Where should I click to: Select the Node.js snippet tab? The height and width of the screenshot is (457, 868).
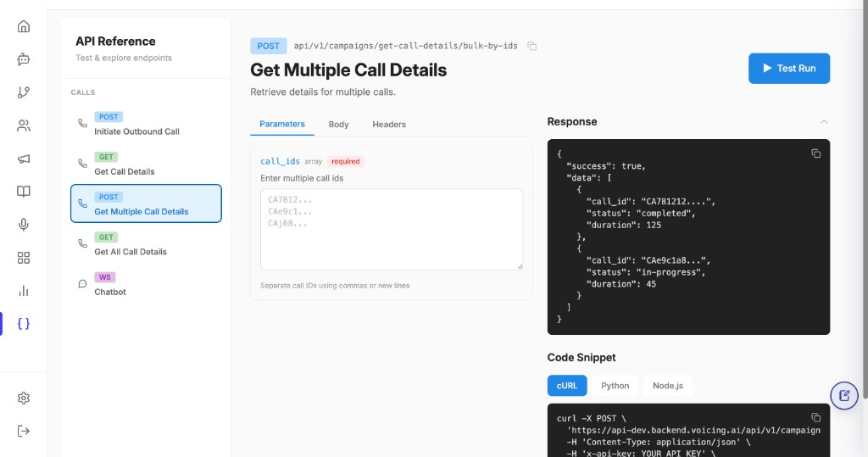(668, 386)
